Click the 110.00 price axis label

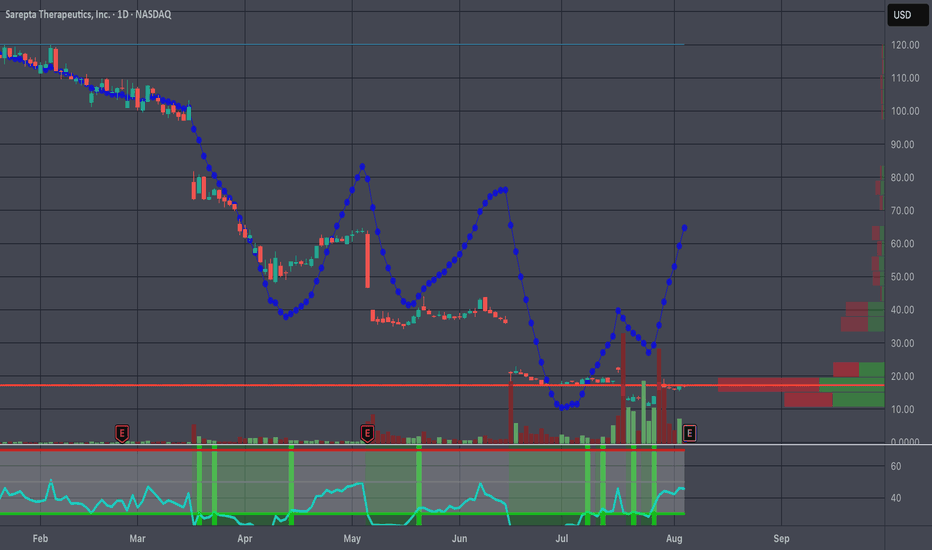905,78
